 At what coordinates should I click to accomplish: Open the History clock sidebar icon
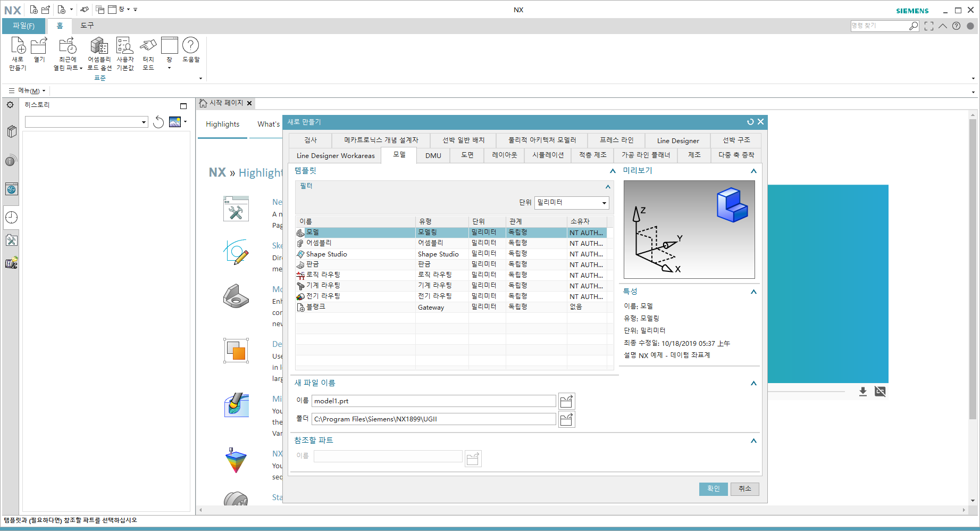12,217
